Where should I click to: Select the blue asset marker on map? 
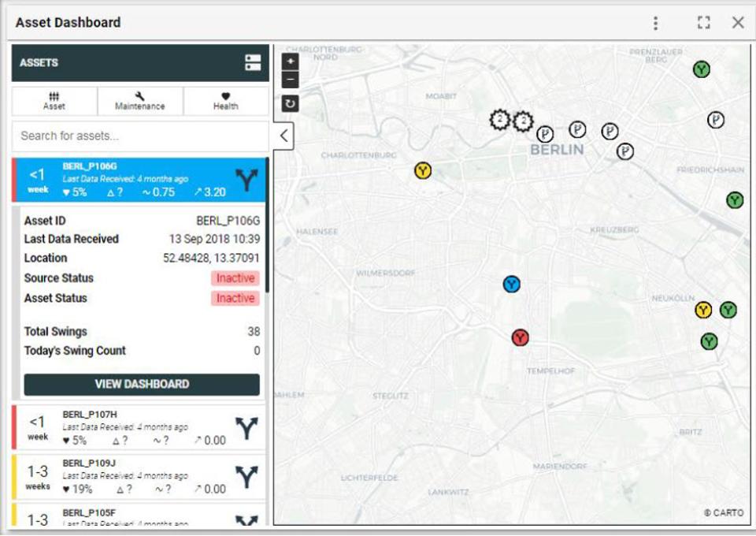(512, 285)
